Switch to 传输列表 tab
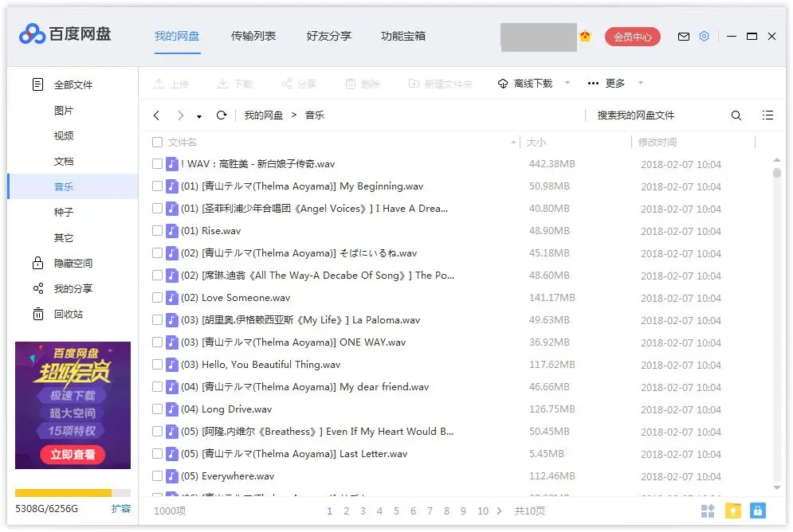This screenshot has width=793, height=532. coord(253,37)
